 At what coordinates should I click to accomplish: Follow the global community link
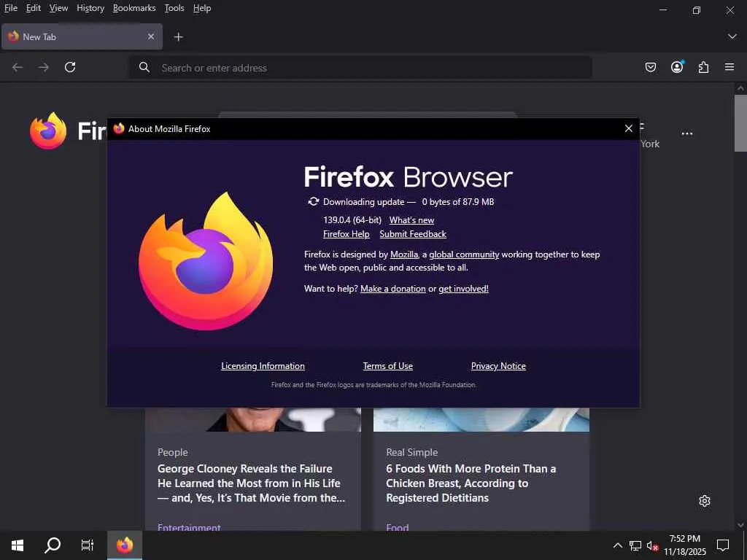464,254
